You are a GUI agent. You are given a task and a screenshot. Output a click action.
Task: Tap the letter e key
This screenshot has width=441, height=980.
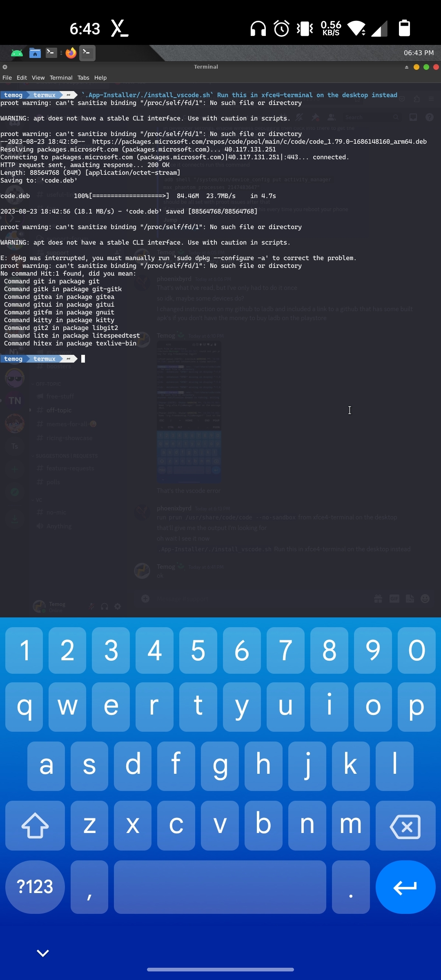pyautogui.click(x=111, y=706)
